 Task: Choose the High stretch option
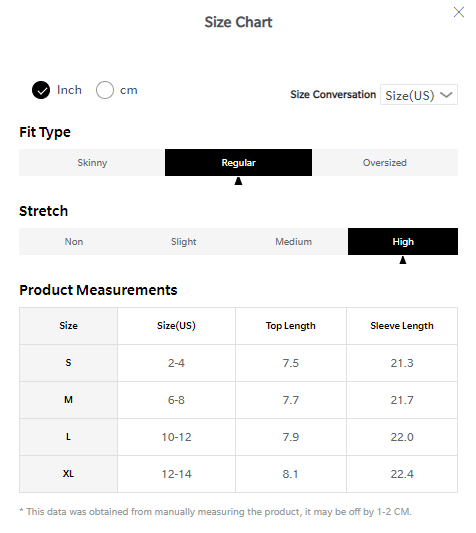403,242
